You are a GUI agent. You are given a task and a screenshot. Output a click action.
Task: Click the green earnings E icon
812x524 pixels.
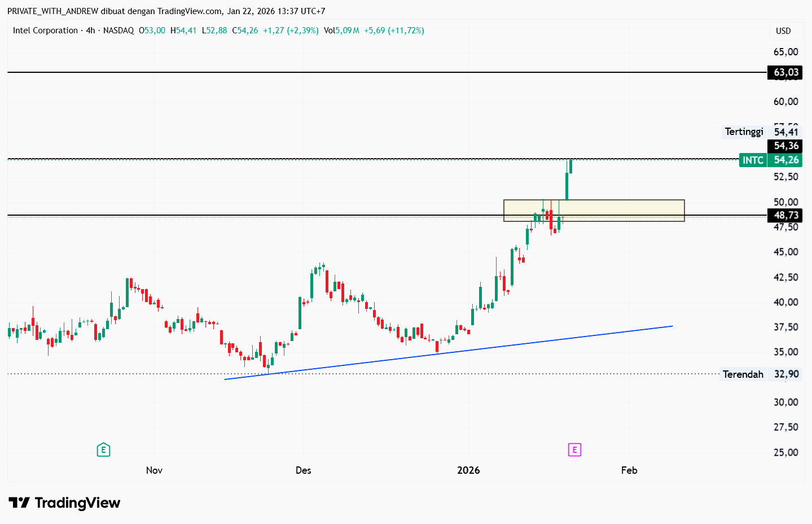pyautogui.click(x=103, y=450)
